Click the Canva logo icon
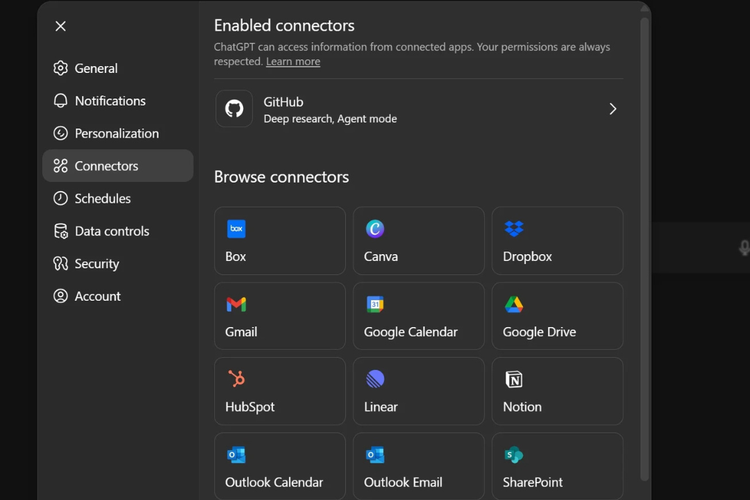 click(375, 229)
